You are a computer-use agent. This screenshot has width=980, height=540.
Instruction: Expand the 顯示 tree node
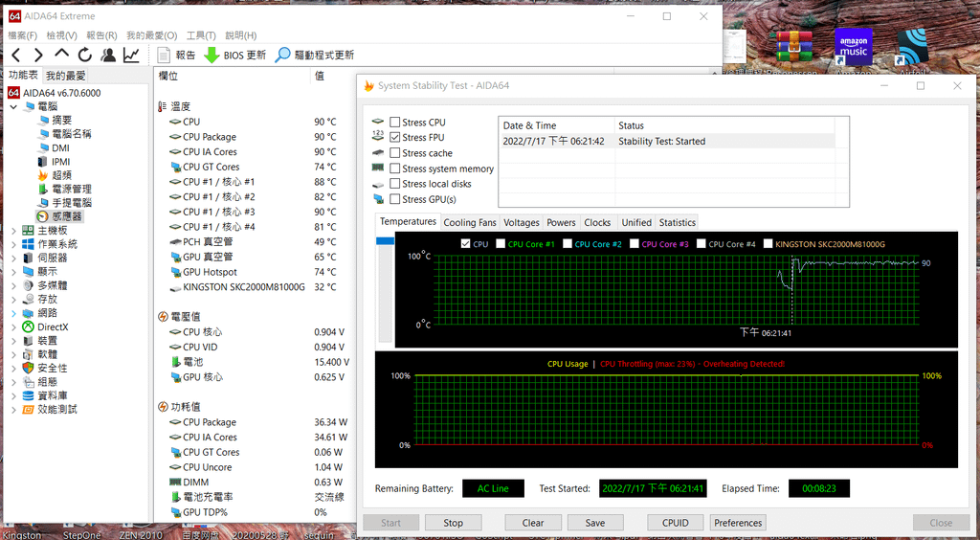tap(13, 271)
